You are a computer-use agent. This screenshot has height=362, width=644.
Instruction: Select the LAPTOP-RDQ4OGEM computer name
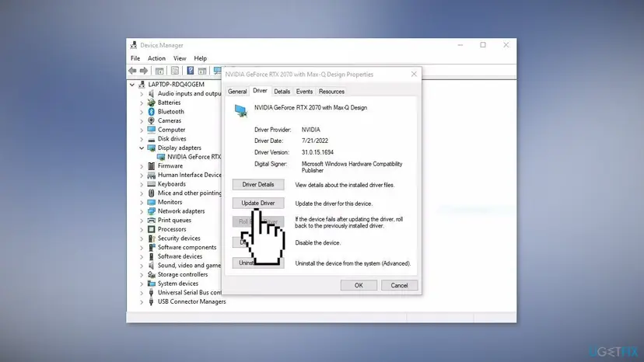177,85
